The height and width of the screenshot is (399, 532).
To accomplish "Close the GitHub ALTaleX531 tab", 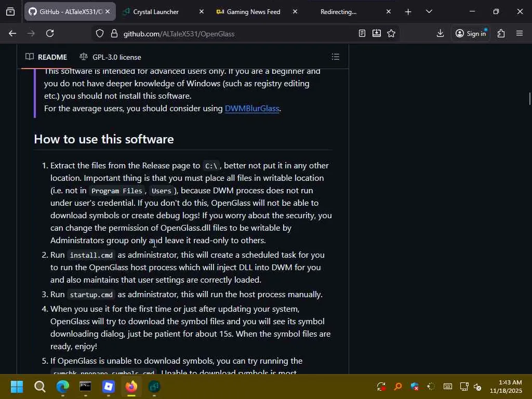I will pos(108,11).
